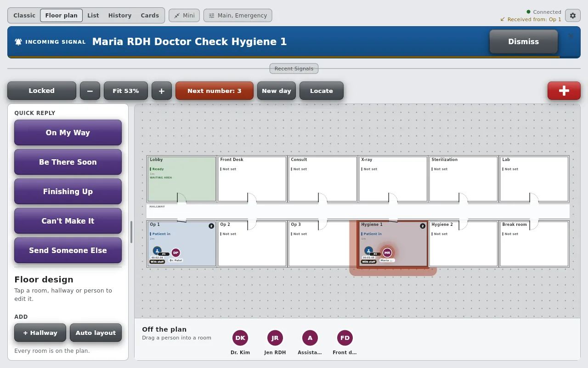Switch to the List view tab
The width and height of the screenshot is (588, 368).
click(93, 15)
